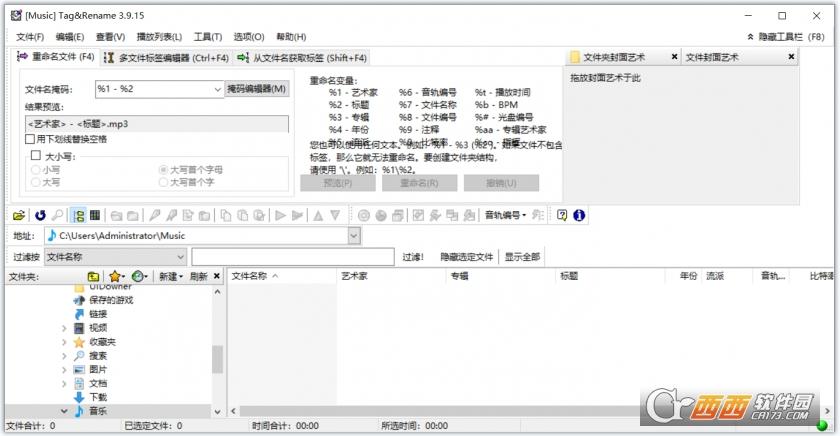This screenshot has height=436, width=840.
Task: Open the 文件名掩码 dropdown arrow
Action: click(217, 89)
